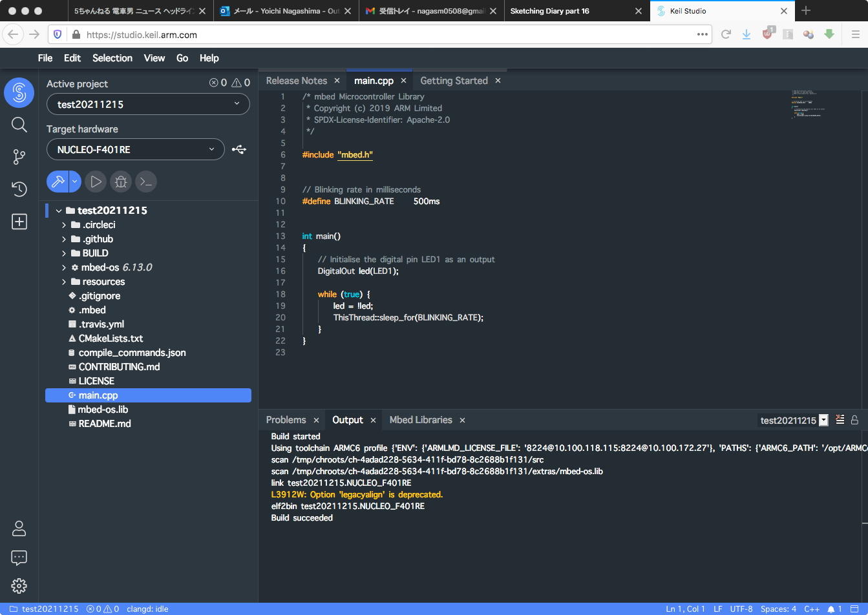Open the feedback chat icon
The width and height of the screenshot is (868, 615).
19,558
